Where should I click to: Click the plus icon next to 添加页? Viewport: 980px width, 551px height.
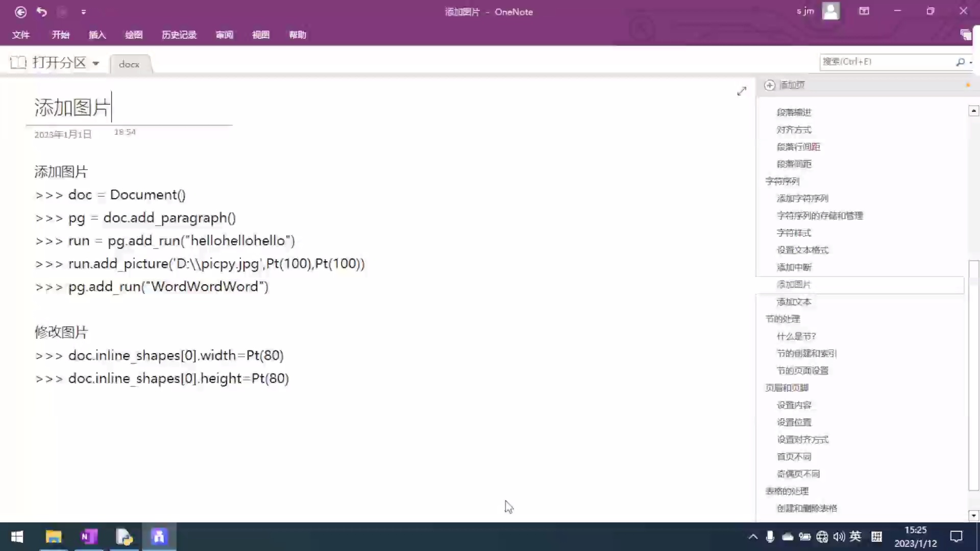click(770, 85)
